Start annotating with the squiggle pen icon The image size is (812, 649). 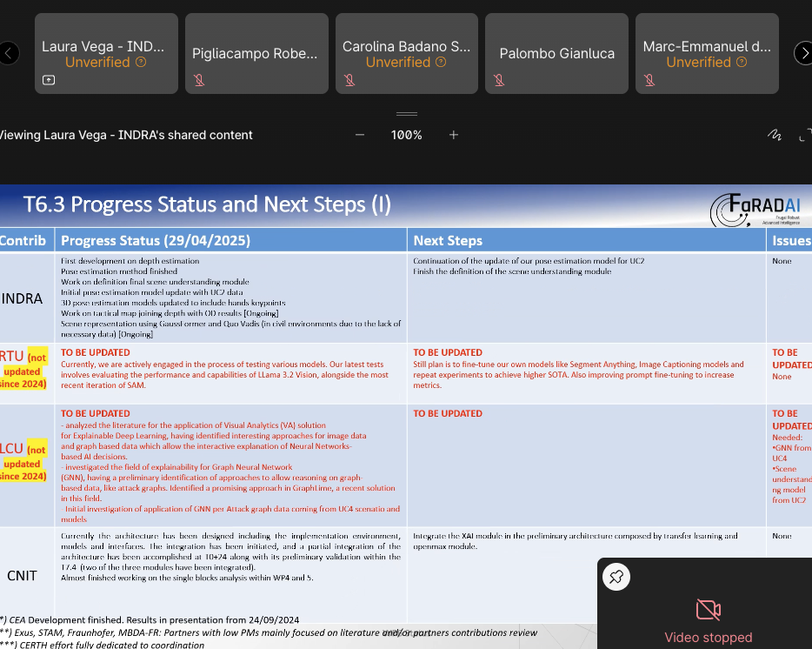click(x=775, y=136)
